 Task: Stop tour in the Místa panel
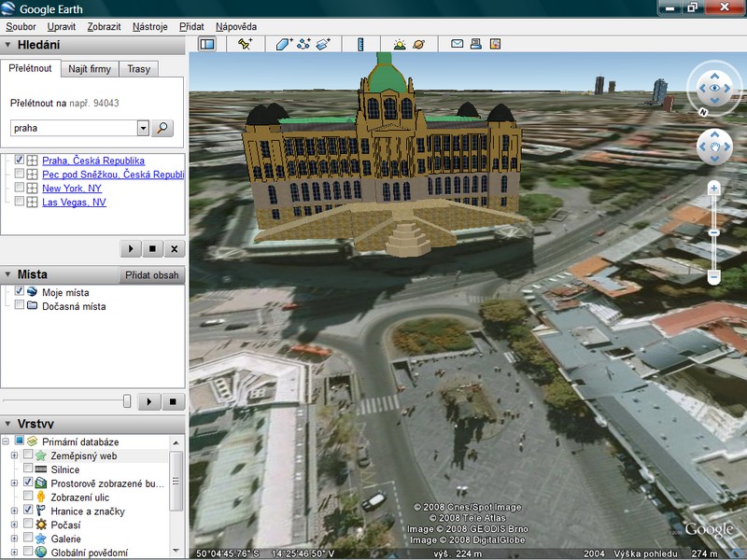tap(173, 402)
